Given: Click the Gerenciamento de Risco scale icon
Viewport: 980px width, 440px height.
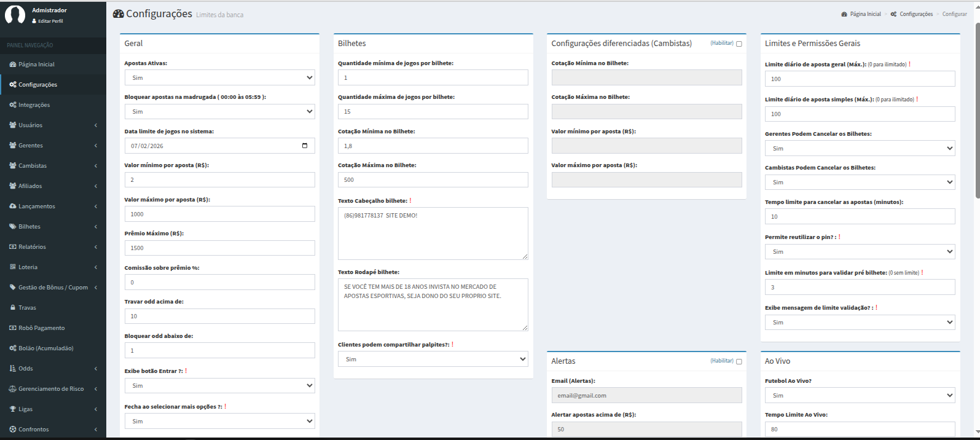Looking at the screenshot, I should [13, 389].
